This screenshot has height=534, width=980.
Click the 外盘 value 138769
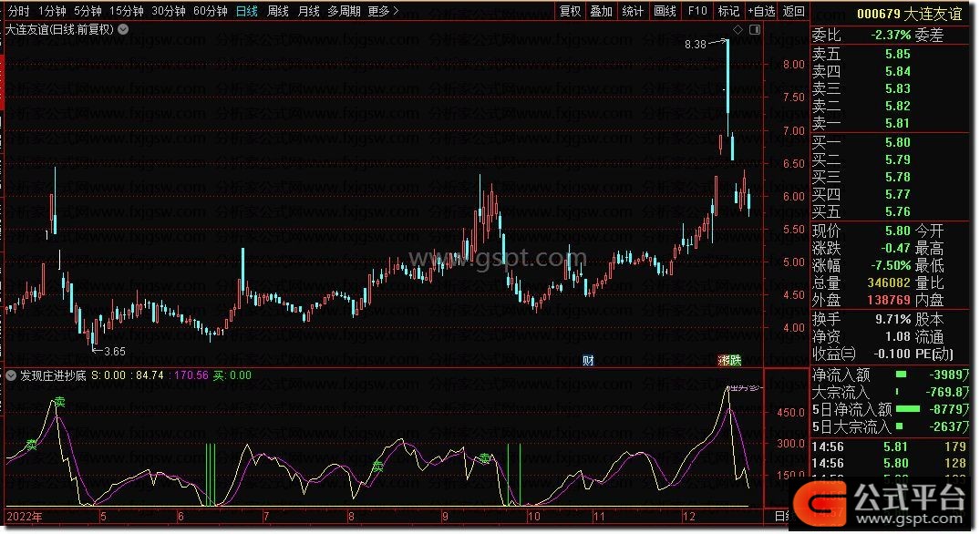(x=889, y=301)
